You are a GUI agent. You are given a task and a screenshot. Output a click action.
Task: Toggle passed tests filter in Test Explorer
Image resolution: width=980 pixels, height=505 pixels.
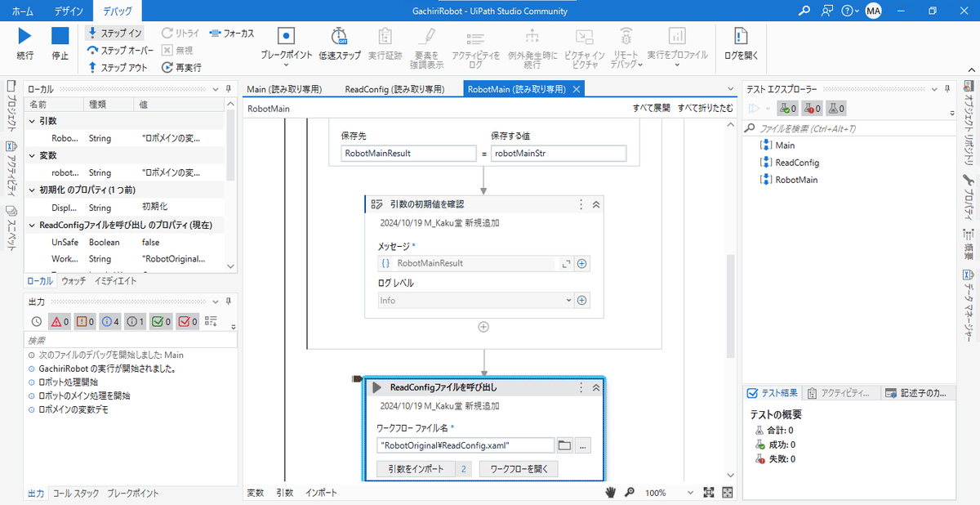pyautogui.click(x=787, y=108)
